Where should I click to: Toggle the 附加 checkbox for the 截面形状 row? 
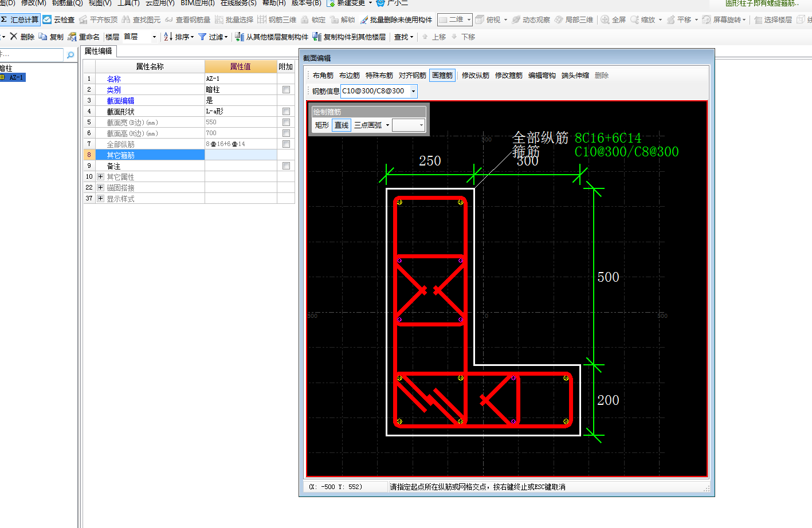[x=286, y=112]
